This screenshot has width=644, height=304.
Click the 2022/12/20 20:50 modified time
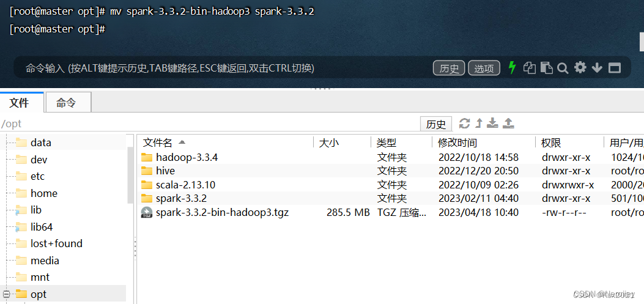[x=478, y=171]
